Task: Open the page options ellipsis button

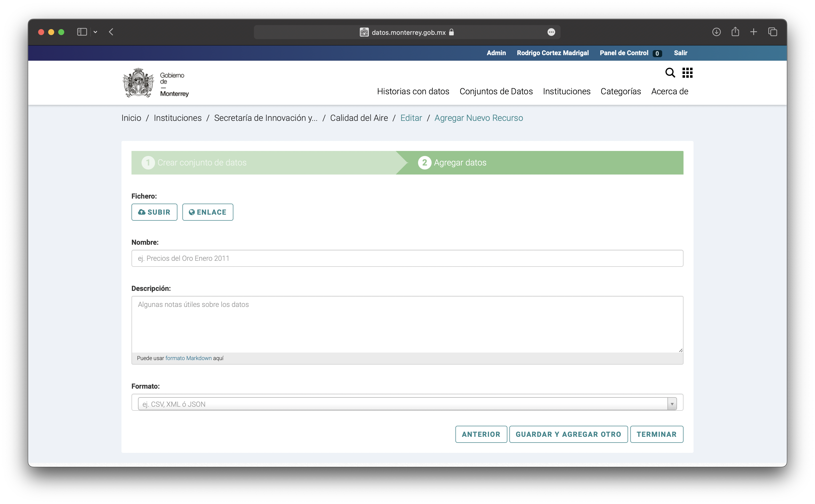Action: [x=551, y=32]
